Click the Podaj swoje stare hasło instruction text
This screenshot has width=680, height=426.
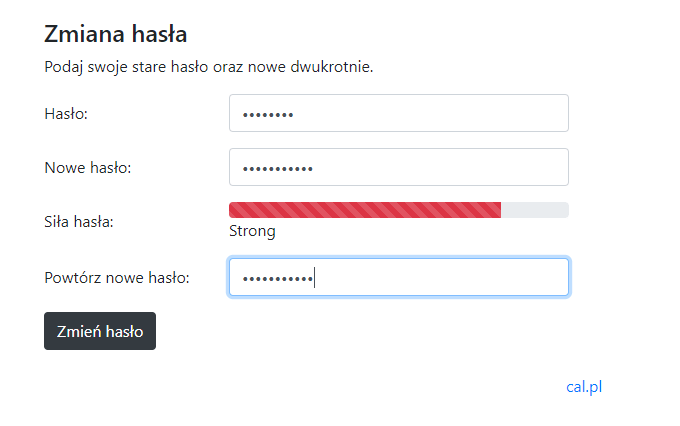209,67
